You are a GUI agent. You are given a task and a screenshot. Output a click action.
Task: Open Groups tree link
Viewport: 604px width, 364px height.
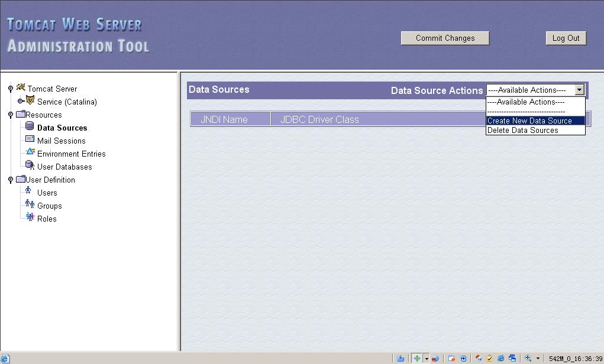click(x=49, y=206)
